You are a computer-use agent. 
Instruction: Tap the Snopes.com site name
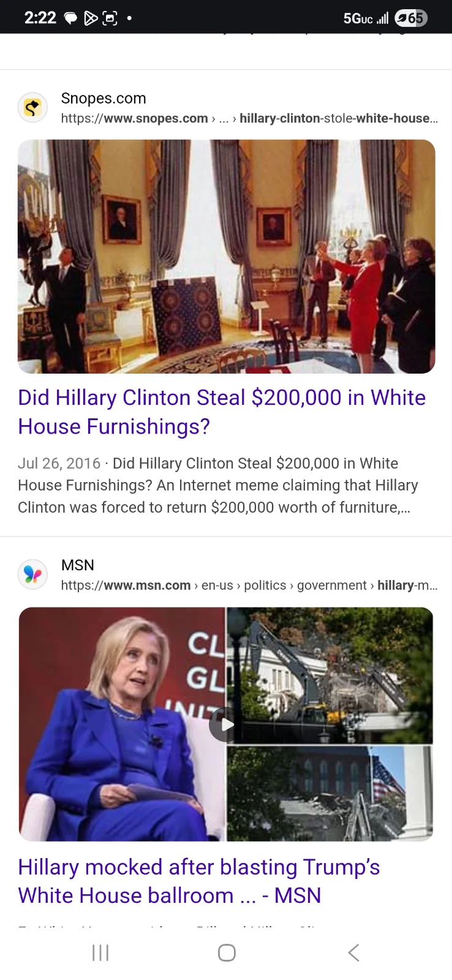click(104, 98)
